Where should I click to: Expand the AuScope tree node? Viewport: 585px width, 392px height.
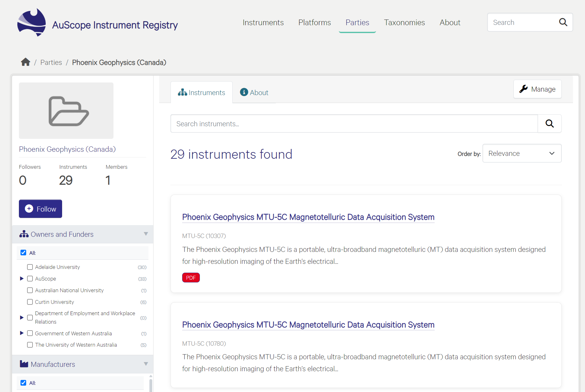pos(22,278)
